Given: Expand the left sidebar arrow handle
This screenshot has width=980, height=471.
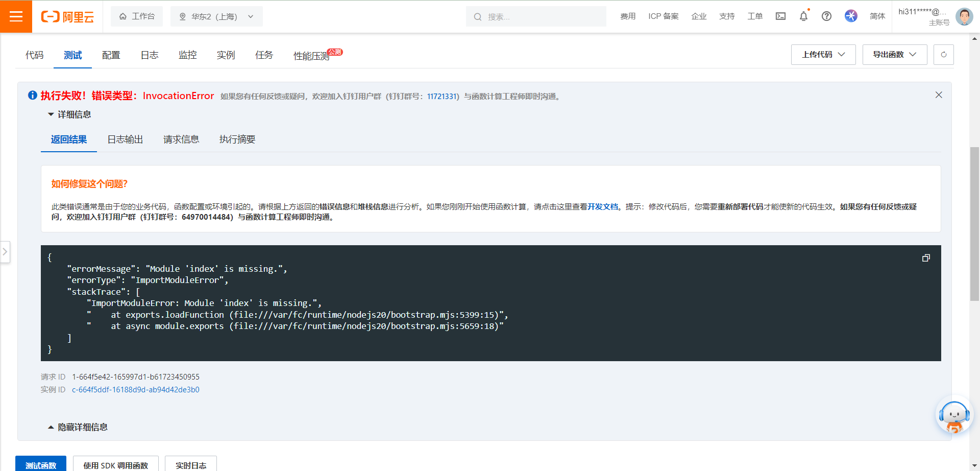Looking at the screenshot, I should [x=5, y=251].
